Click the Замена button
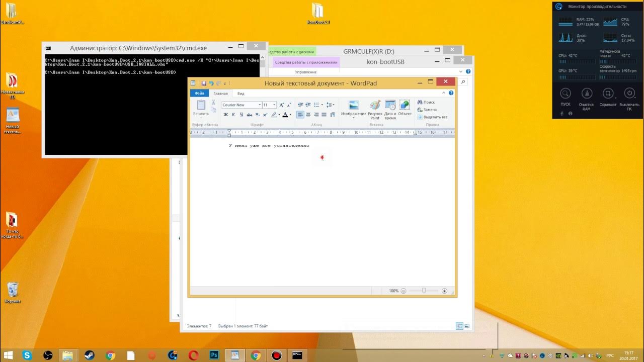The width and height of the screenshot is (644, 362). pyautogui.click(x=427, y=110)
